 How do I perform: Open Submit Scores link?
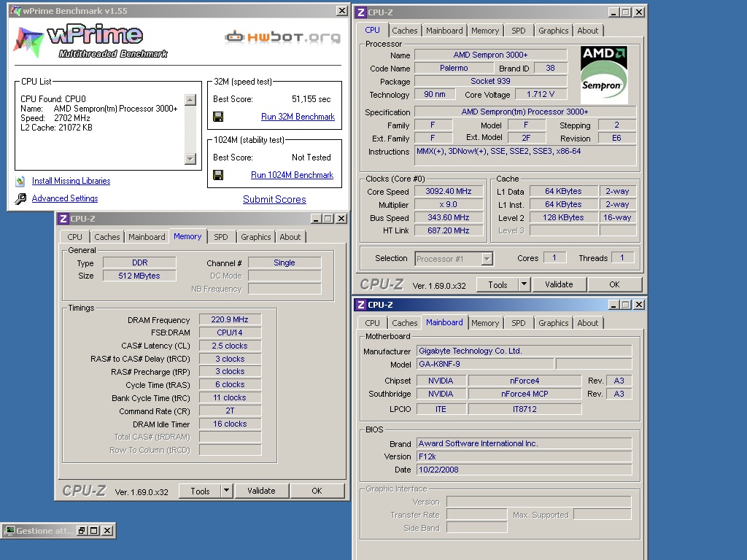tap(274, 200)
